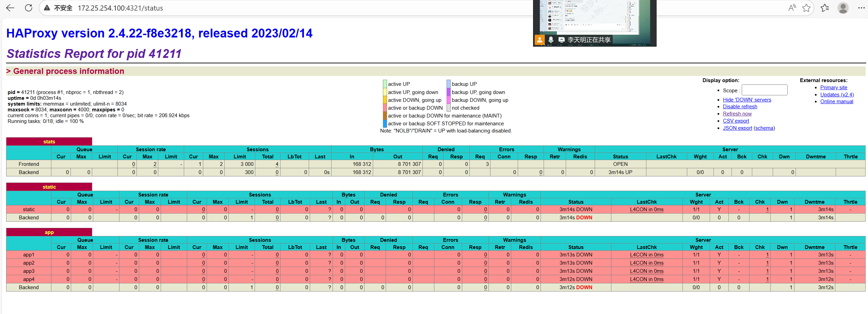Click Frontend bytes out 8 701 307

[409, 164]
